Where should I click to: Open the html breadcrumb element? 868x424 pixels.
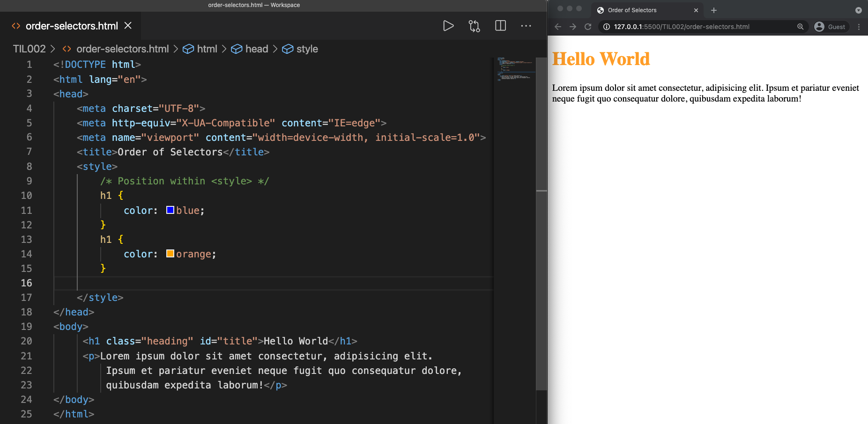point(200,49)
